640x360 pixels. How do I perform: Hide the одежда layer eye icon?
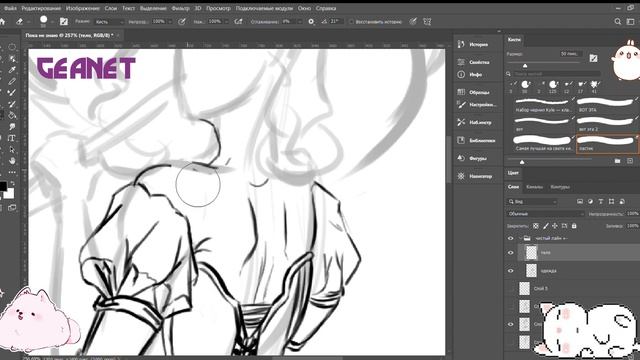coord(511,271)
